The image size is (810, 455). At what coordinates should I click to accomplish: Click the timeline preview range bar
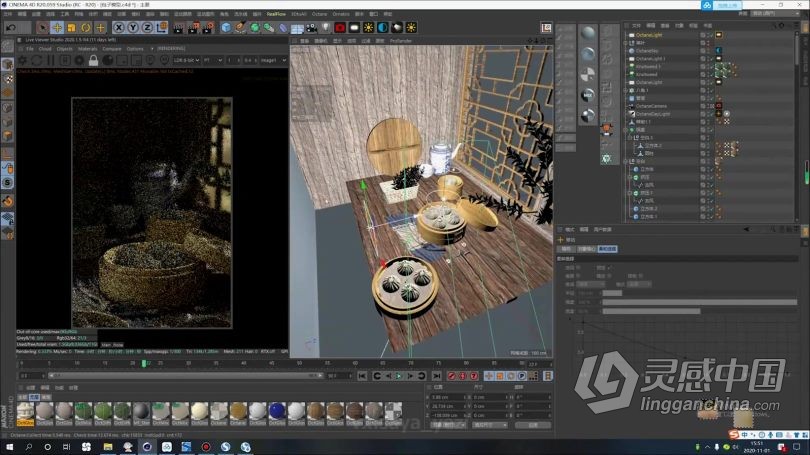pos(186,376)
